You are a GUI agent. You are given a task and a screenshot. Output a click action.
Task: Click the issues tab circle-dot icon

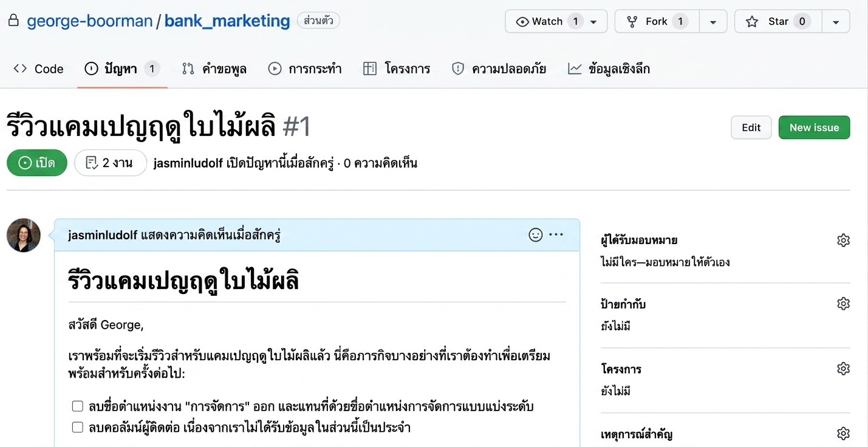tap(91, 69)
